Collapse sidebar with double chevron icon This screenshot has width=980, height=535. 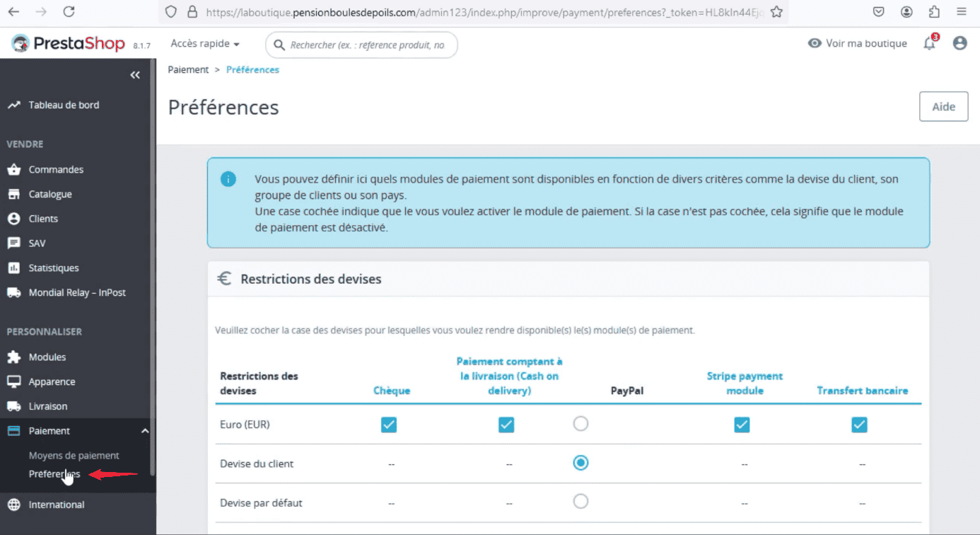click(x=135, y=75)
